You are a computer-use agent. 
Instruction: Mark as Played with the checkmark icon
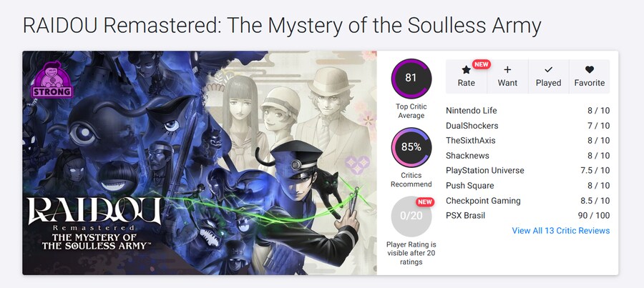pyautogui.click(x=548, y=70)
